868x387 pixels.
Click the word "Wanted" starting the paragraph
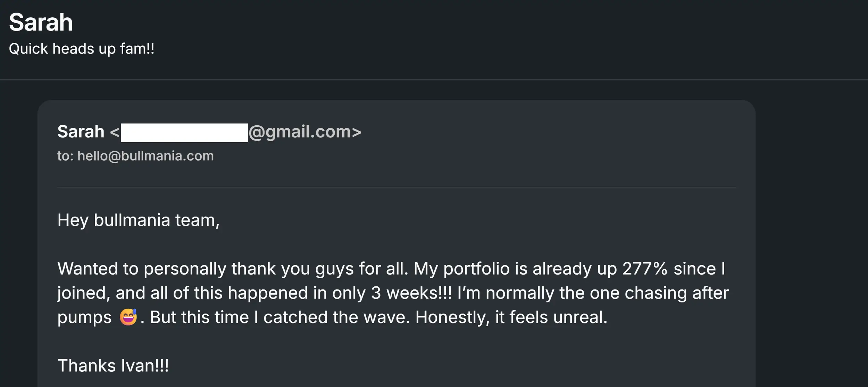point(87,269)
